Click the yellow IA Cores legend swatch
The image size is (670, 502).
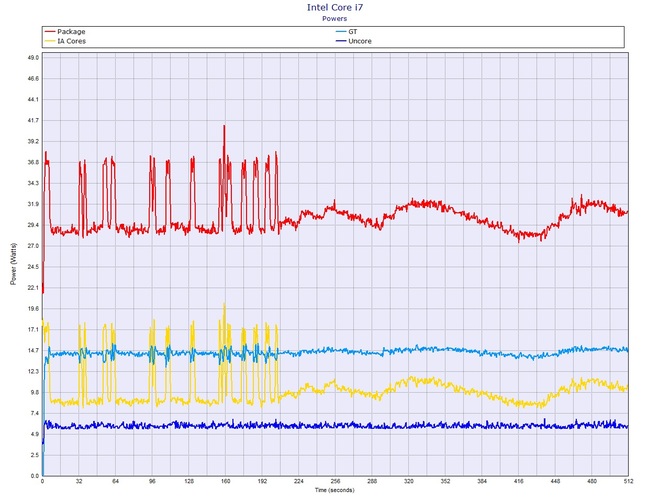tap(50, 41)
